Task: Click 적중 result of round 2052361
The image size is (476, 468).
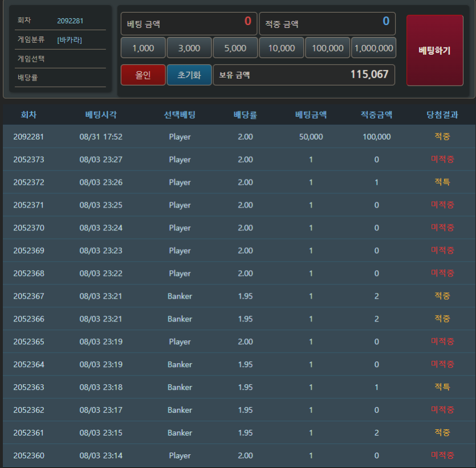Action: point(442,433)
